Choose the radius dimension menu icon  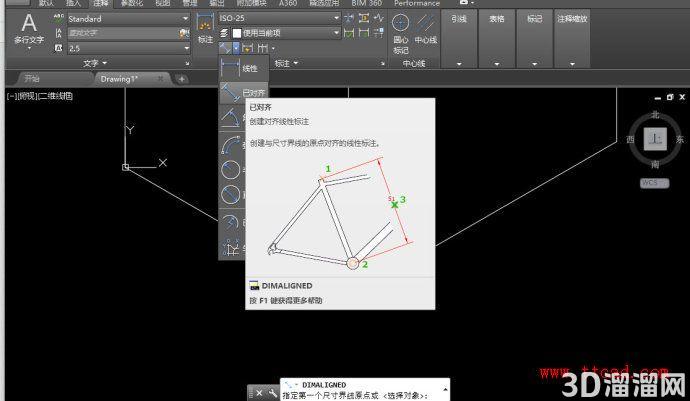point(231,169)
